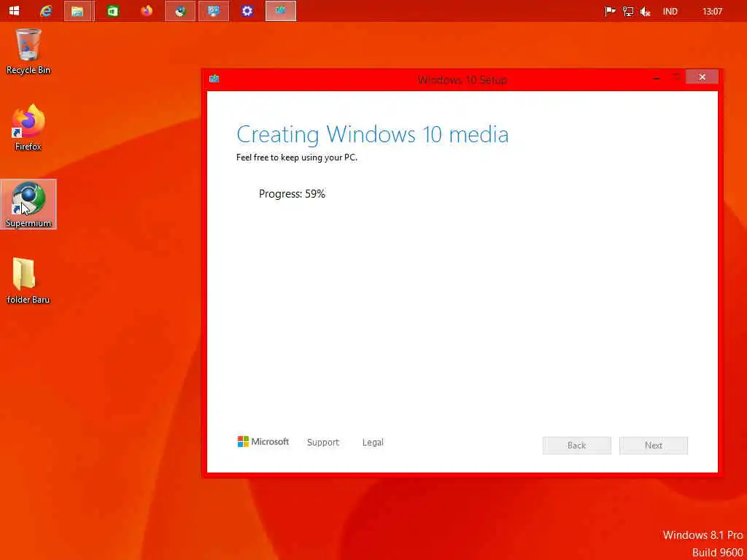
Task: Select the folder Baru desktop folder
Action: click(x=28, y=281)
